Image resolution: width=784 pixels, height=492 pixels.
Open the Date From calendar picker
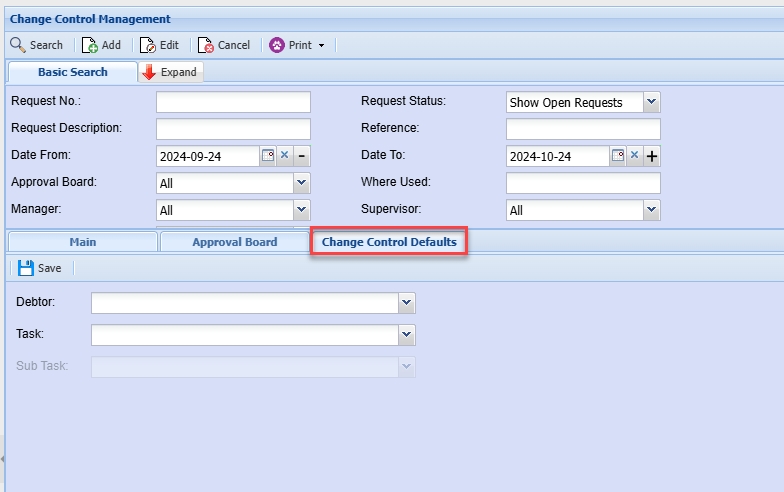[268, 156]
